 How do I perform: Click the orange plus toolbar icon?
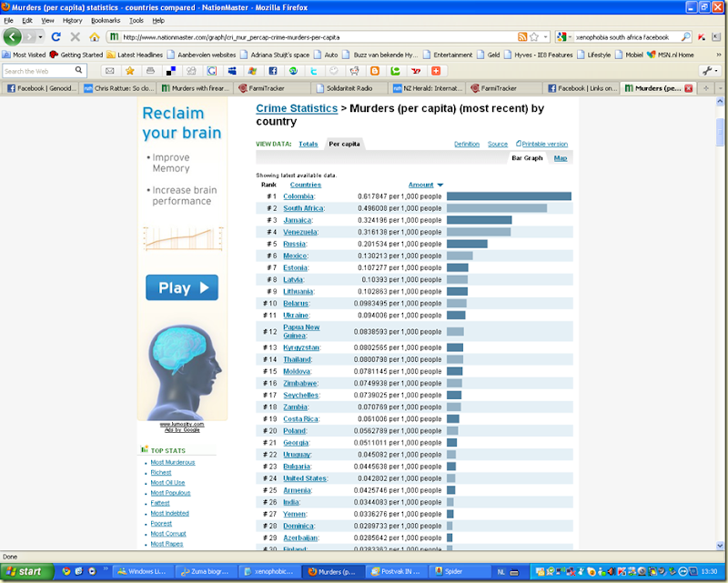[x=436, y=71]
